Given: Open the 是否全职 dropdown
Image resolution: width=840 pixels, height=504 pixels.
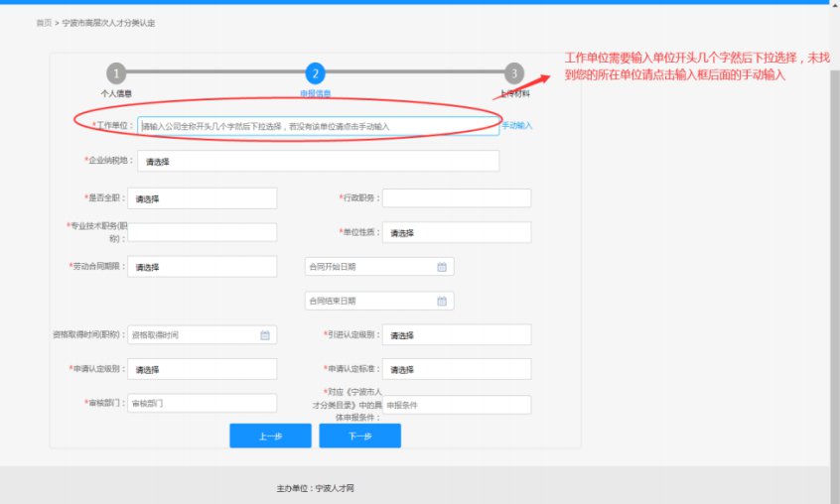Looking at the screenshot, I should (203, 198).
